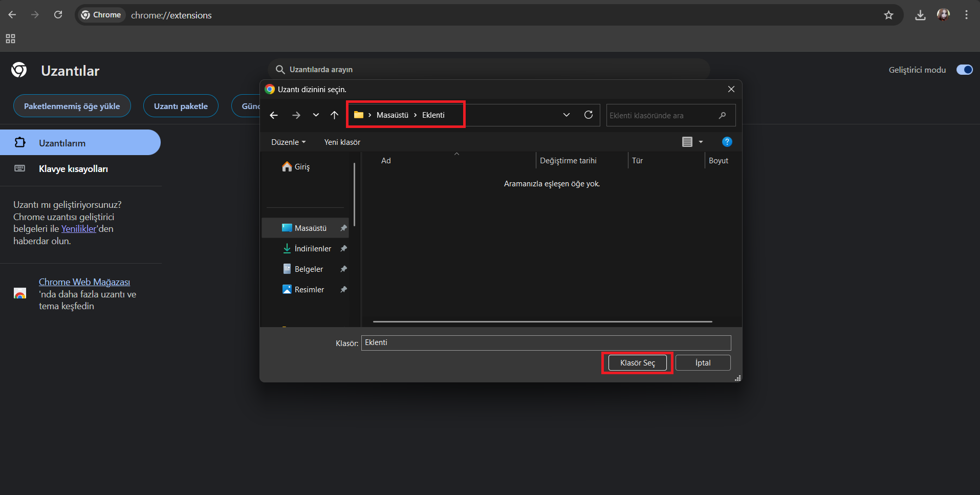Click Uzantı paketle button
Viewport: 980px width, 495px height.
(181, 106)
